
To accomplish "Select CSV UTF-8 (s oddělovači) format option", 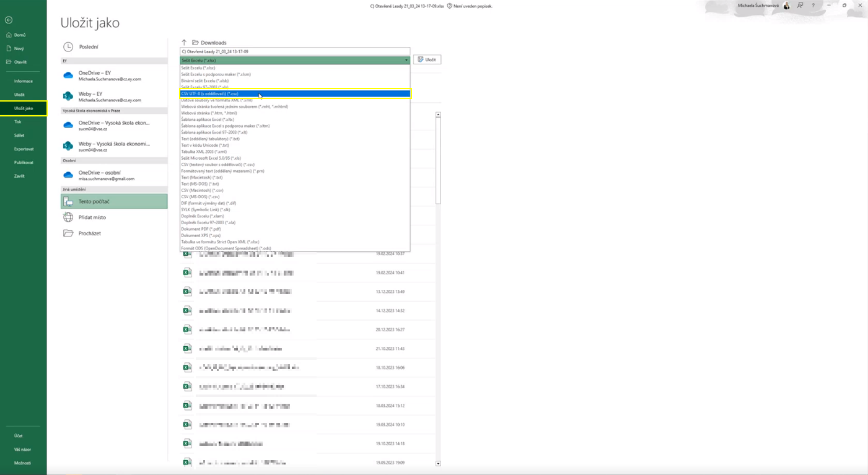I will [295, 94].
